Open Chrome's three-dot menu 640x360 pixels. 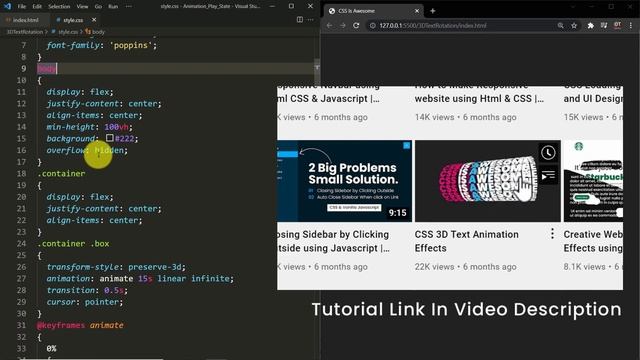click(631, 25)
